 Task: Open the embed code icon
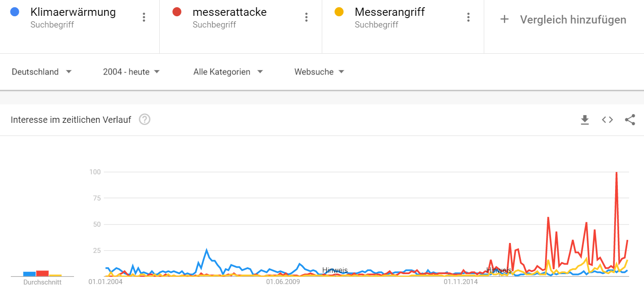click(x=607, y=120)
